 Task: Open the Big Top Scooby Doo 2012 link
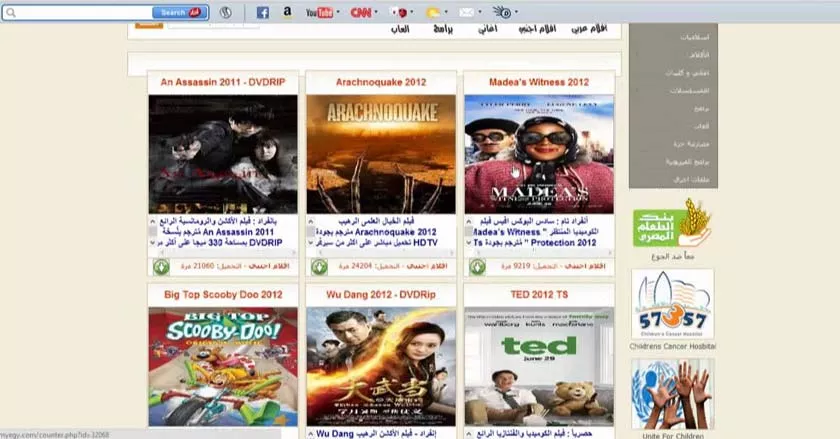223,295
